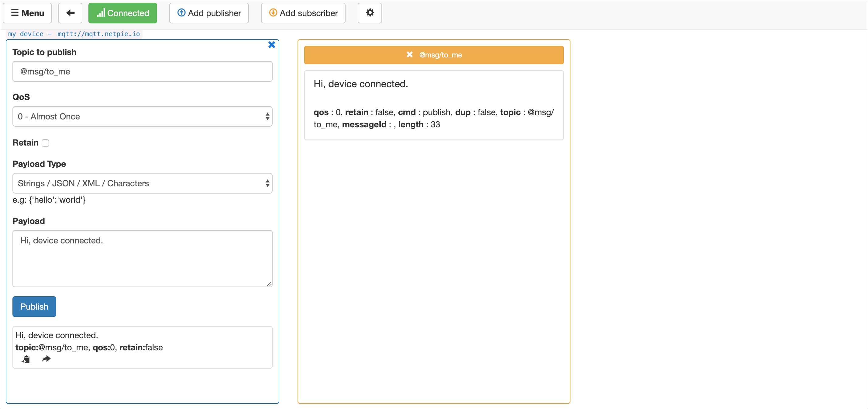868x409 pixels.
Task: Check the Retain option checkbox
Action: click(x=45, y=143)
